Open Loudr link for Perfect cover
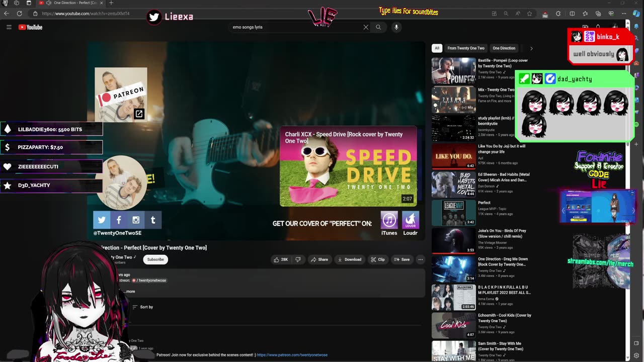Image resolution: width=644 pixels, height=362 pixels. click(x=410, y=223)
